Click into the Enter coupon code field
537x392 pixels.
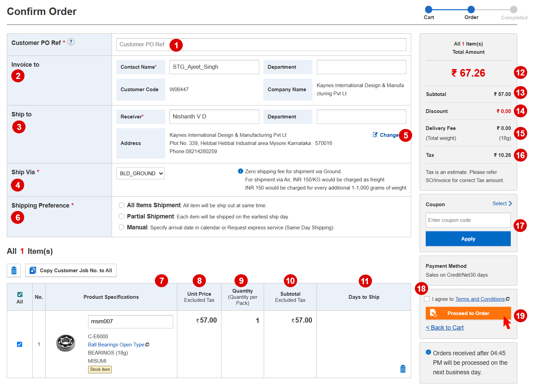coord(468,220)
